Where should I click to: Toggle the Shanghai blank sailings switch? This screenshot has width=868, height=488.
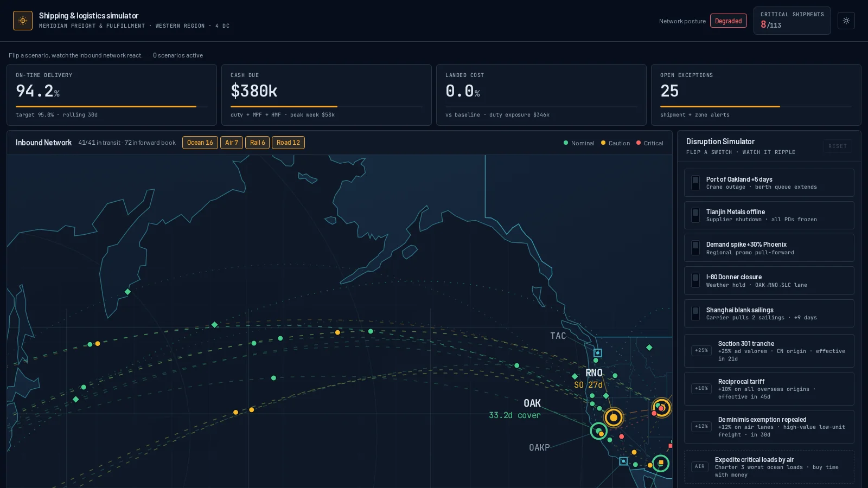[x=695, y=313]
